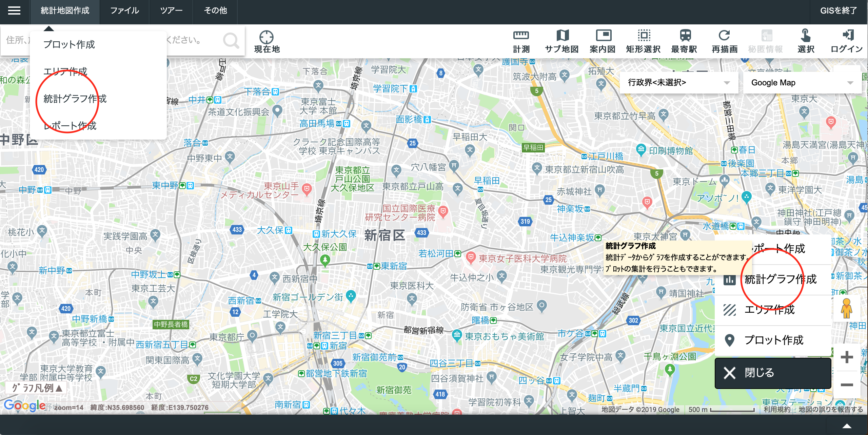
Task: Zoom in with the plus button
Action: 847,357
